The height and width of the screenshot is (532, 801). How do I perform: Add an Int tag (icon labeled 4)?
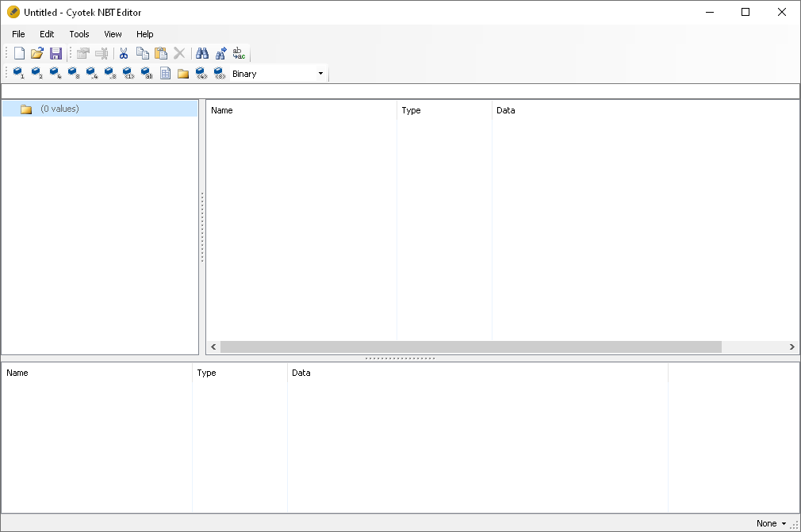pyautogui.click(x=56, y=74)
